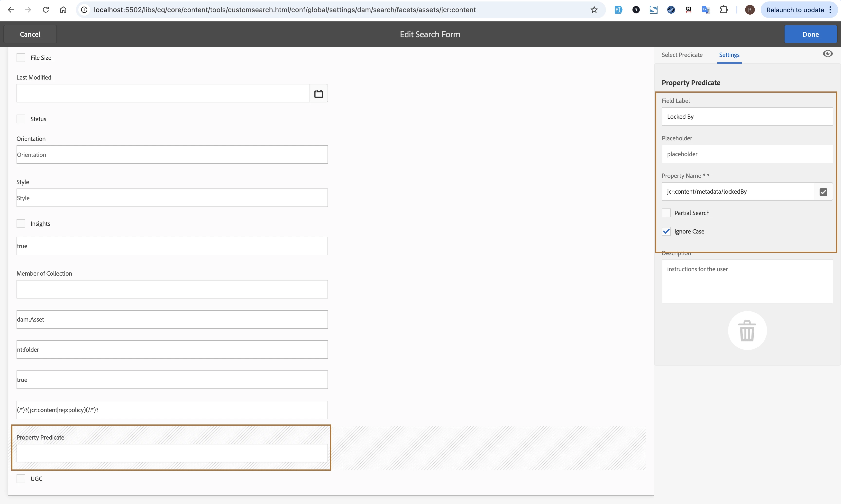Screen dimensions: 841x504
Task: Uncheck the Ignore Case checkbox
Action: [x=666, y=232]
